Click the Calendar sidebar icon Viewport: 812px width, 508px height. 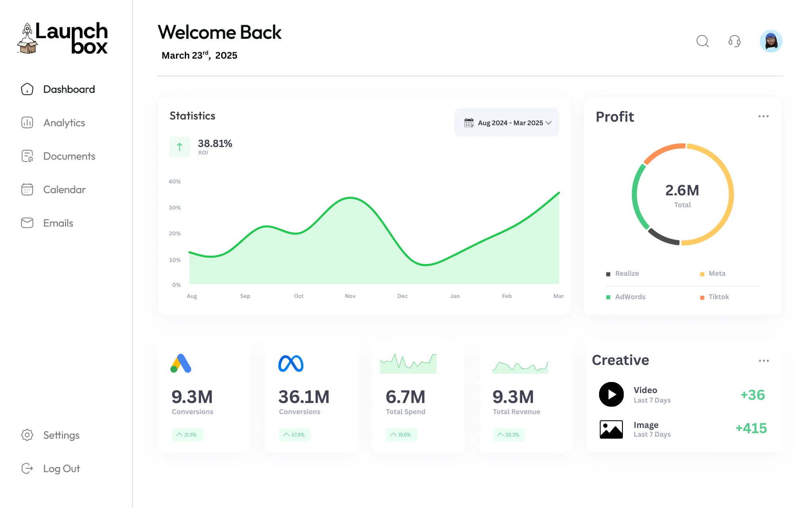click(27, 189)
